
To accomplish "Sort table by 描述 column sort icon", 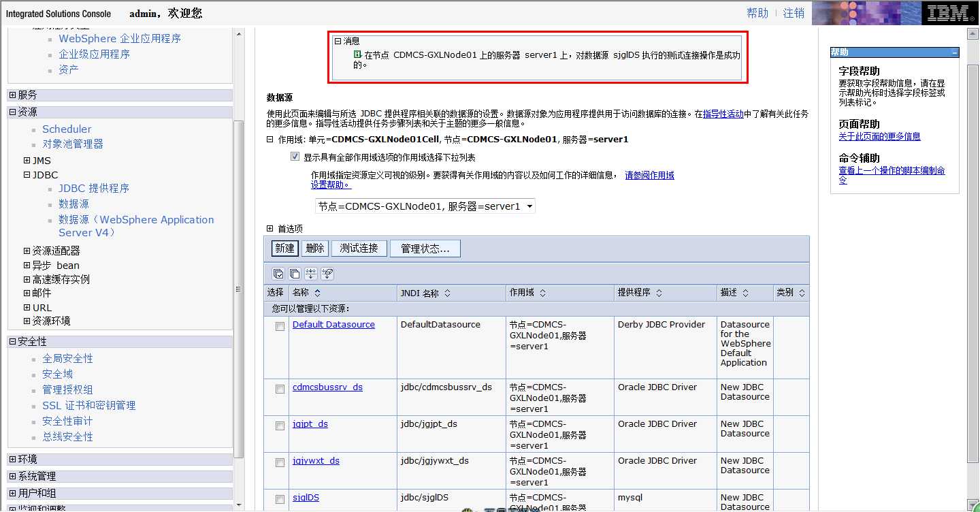I will (746, 293).
